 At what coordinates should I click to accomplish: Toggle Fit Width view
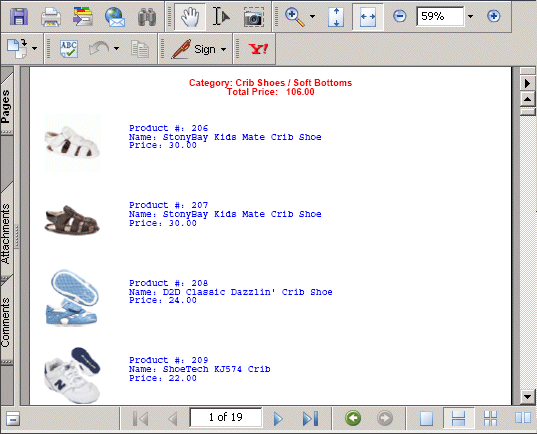point(368,16)
